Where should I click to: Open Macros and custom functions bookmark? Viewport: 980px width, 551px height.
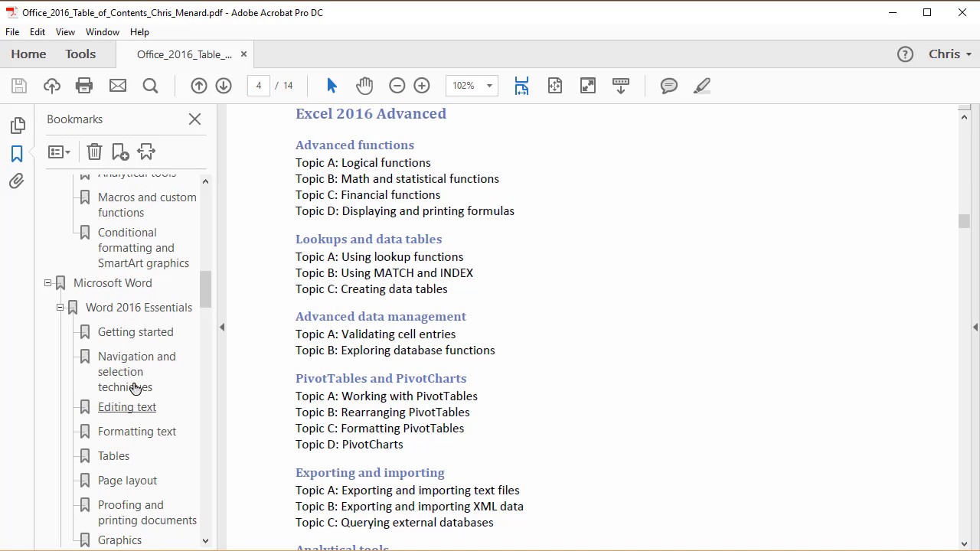147,205
